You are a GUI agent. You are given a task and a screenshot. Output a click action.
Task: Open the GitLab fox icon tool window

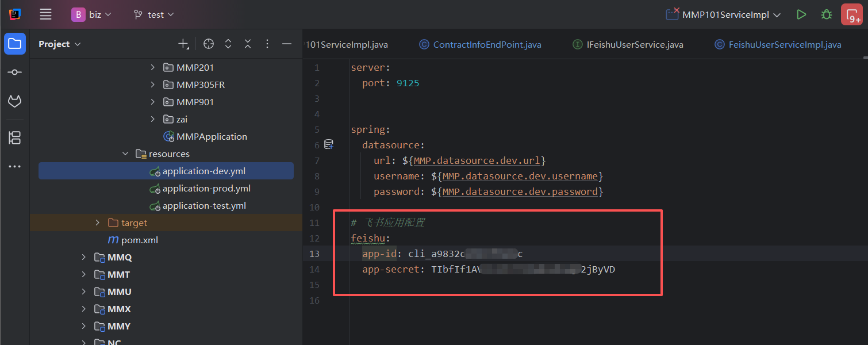15,102
